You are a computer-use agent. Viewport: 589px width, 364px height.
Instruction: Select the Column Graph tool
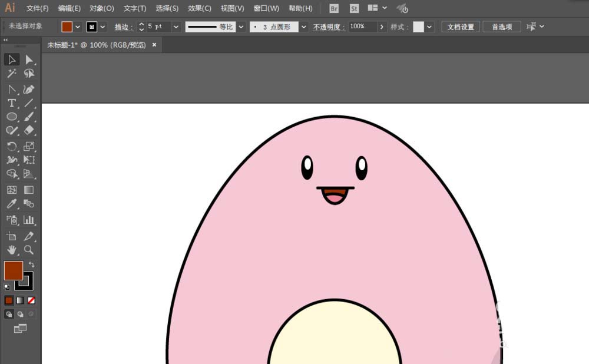point(29,220)
